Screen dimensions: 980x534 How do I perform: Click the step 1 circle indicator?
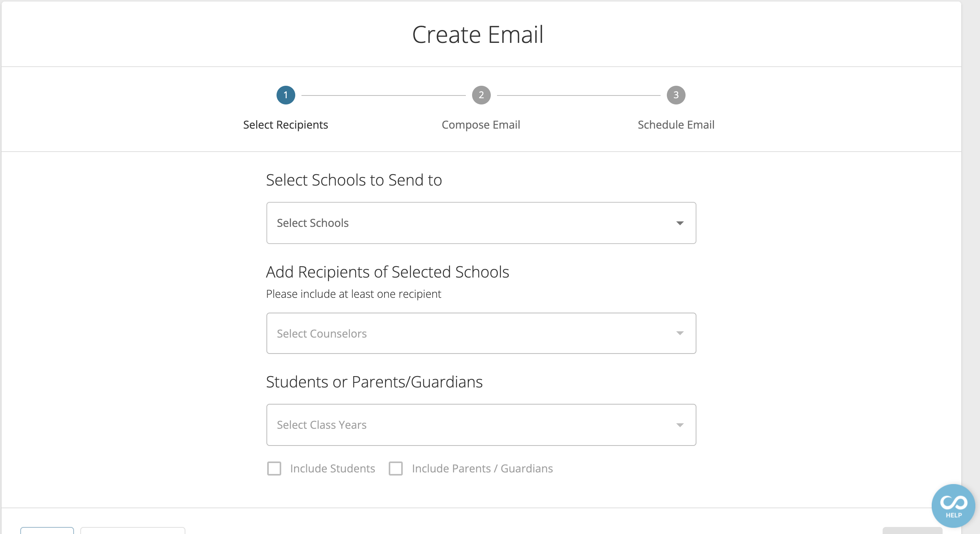(x=286, y=95)
